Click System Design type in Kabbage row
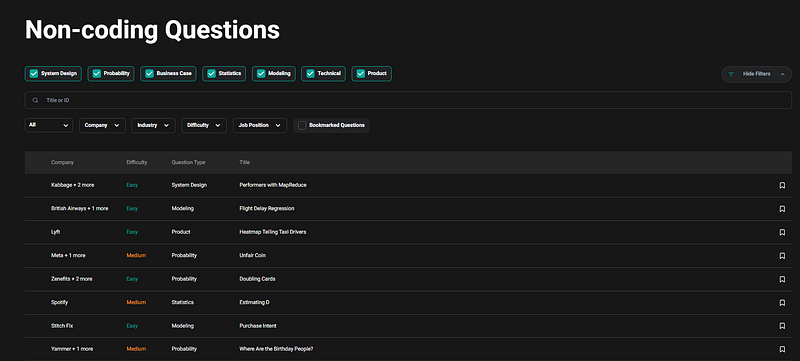Viewport: 800px width, 361px height. point(189,185)
